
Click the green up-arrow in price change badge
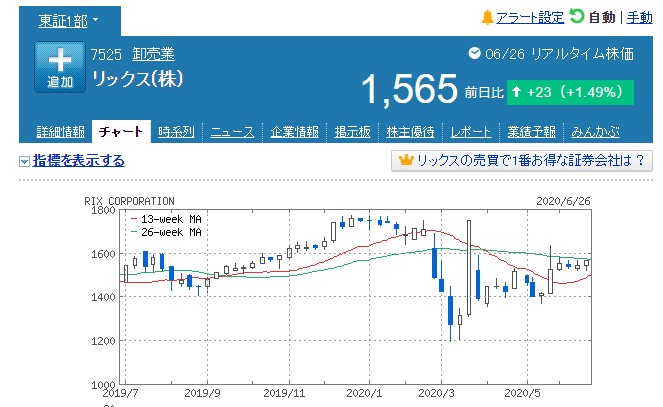516,92
